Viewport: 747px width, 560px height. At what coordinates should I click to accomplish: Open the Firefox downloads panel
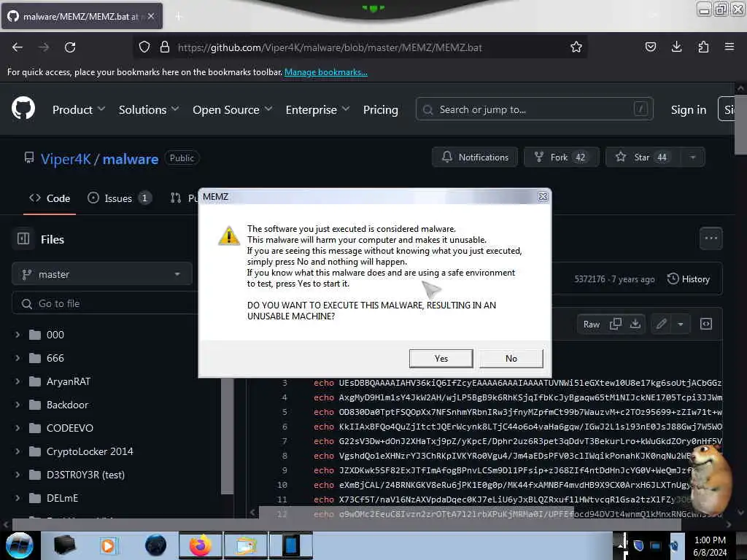tap(676, 47)
